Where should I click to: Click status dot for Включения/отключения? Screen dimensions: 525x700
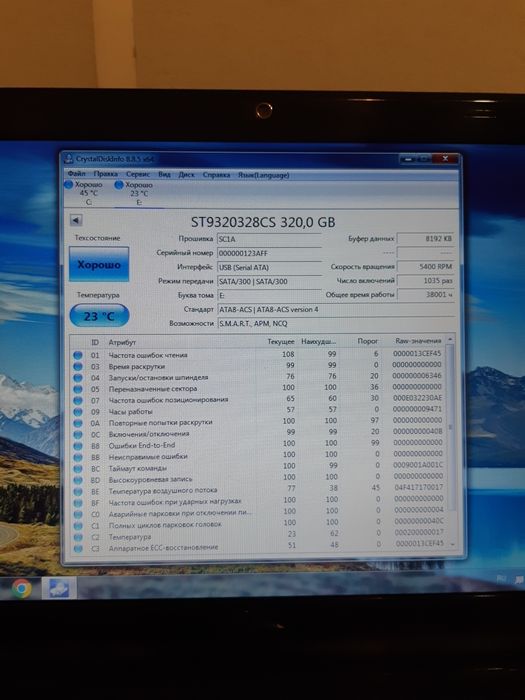tap(78, 434)
